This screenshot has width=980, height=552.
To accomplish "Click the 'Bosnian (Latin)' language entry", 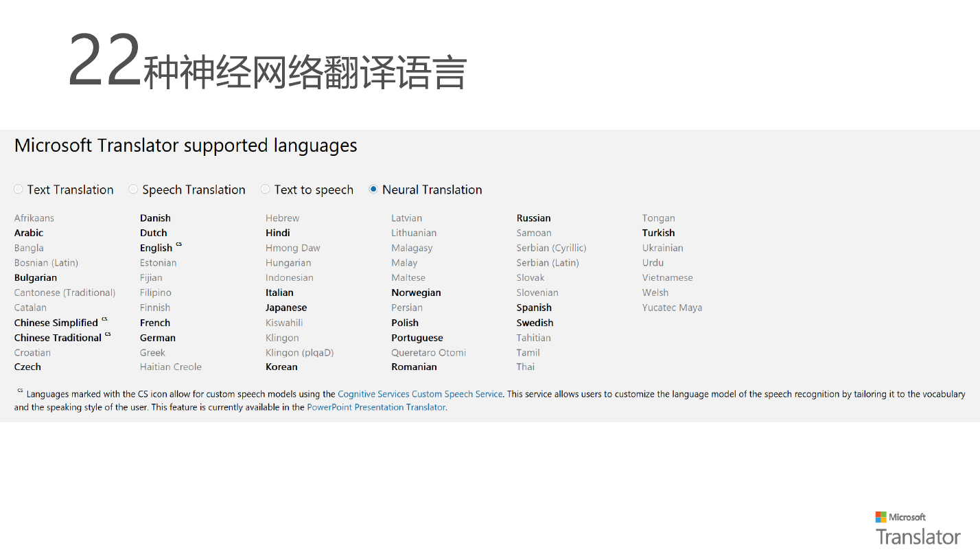I will 47,263.
